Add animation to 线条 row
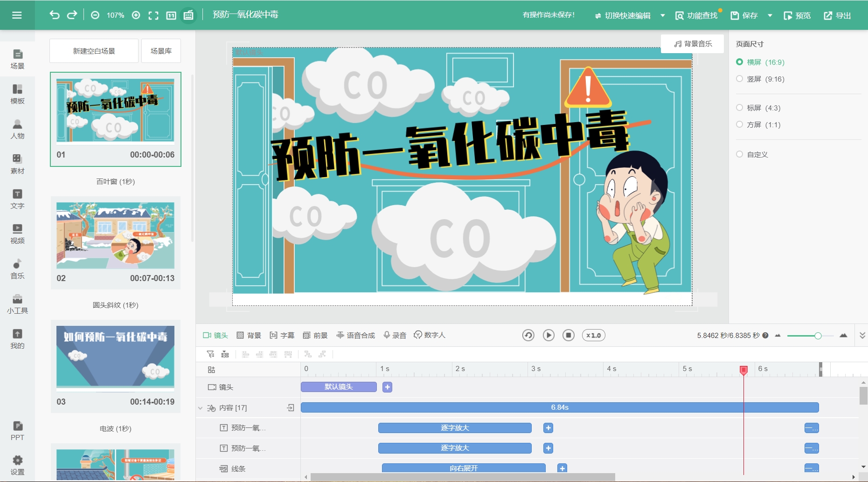The image size is (868, 482). [x=562, y=468]
